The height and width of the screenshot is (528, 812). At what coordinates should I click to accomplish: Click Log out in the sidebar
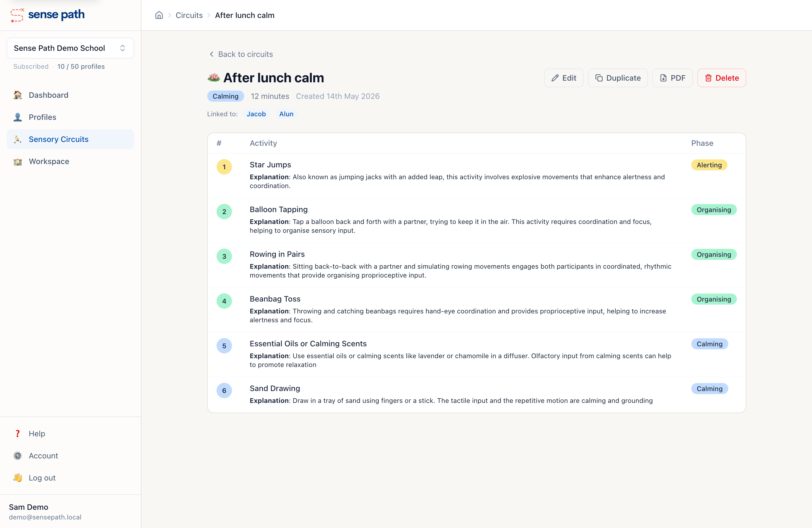[x=70, y=478]
